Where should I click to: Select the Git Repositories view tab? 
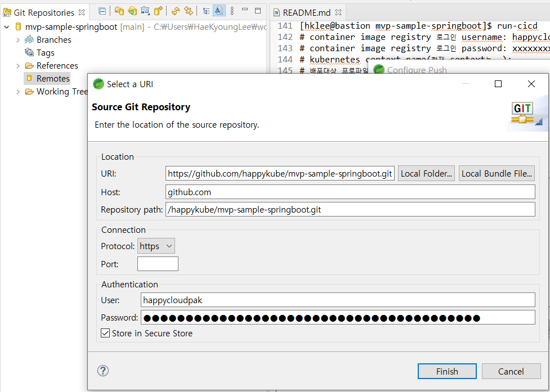44,12
